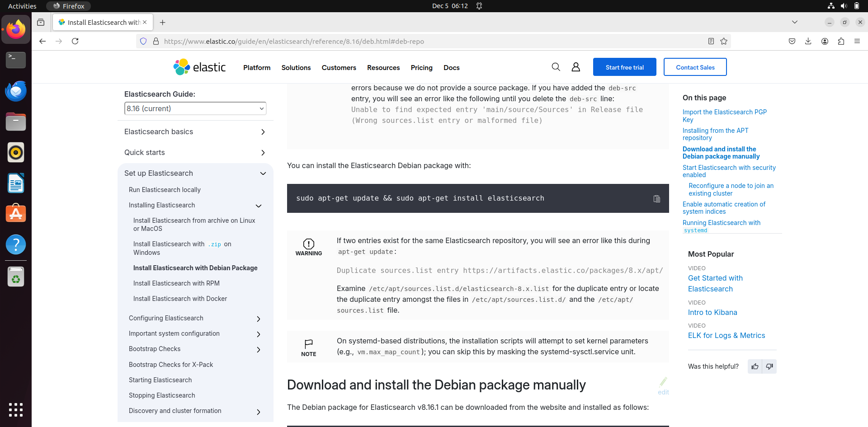Open the recent browsing view icon
868x427 pixels.
point(41,22)
